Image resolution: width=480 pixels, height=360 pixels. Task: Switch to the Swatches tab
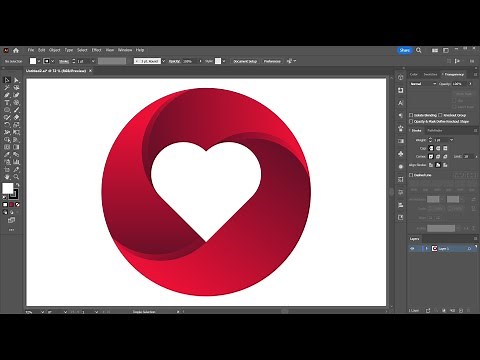tap(430, 74)
